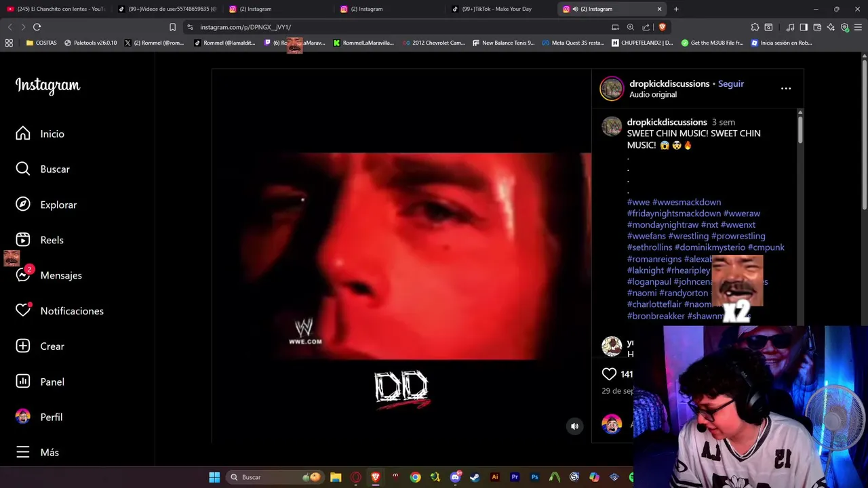Open 2012 Chevrolet Cam... bookmark
Image resolution: width=868 pixels, height=488 pixels.
click(x=433, y=43)
